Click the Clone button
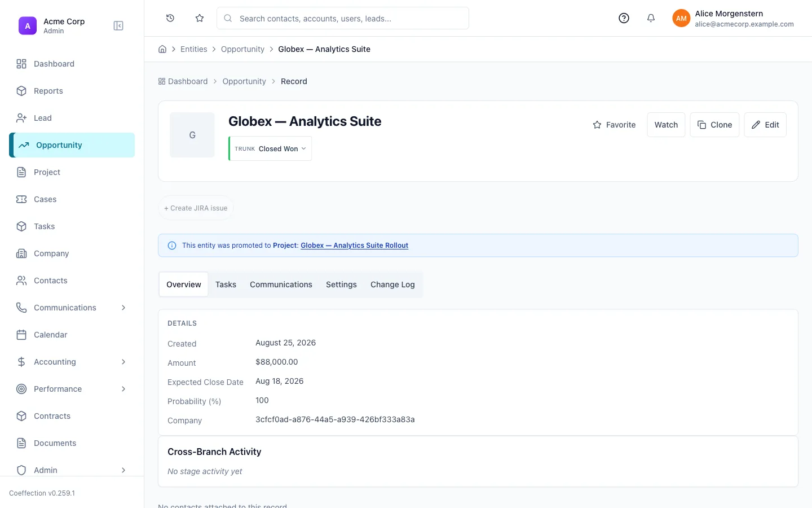The image size is (812, 508). coord(714,125)
